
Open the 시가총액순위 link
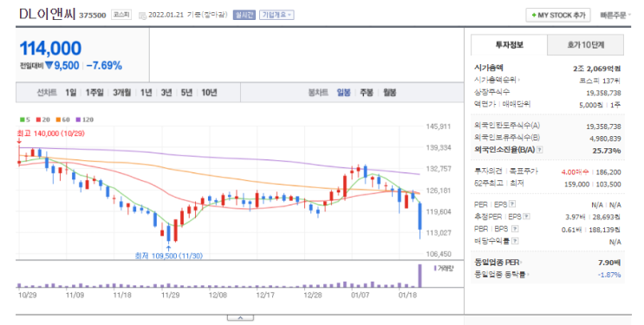click(x=497, y=80)
